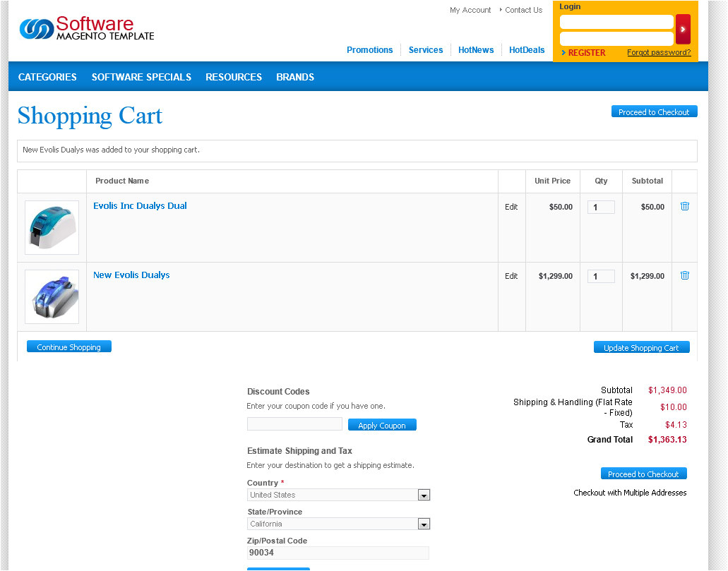Focus the second Login input field

pos(616,39)
